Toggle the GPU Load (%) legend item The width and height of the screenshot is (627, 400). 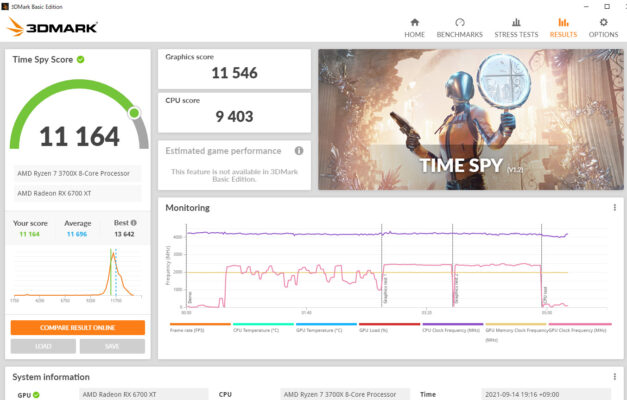[389, 328]
